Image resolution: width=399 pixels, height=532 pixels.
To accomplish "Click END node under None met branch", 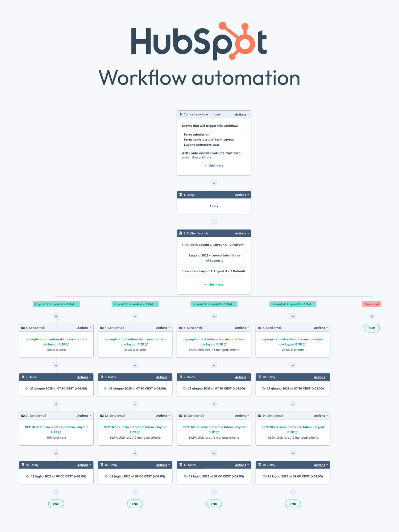I will (372, 328).
